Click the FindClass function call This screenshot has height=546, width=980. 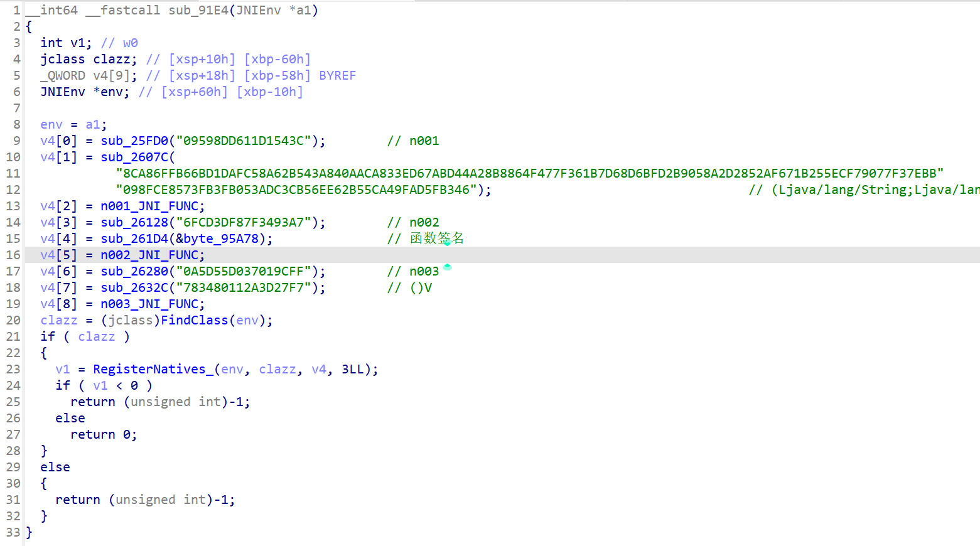pyautogui.click(x=195, y=320)
